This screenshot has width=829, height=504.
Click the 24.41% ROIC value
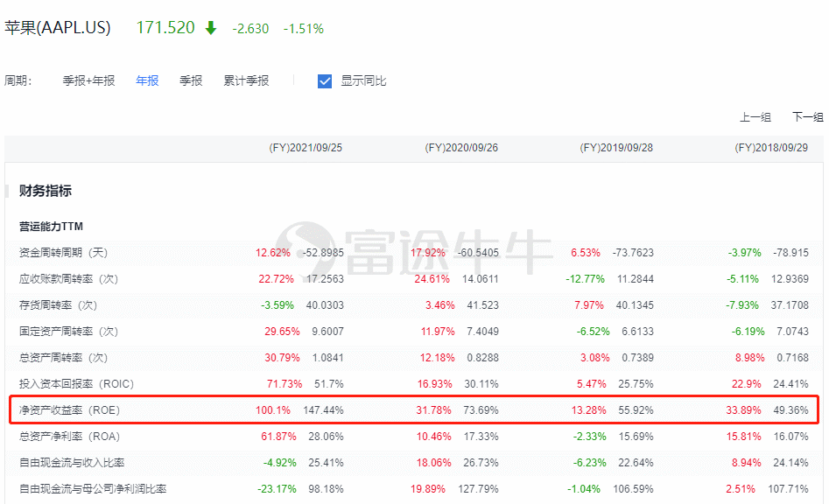(791, 384)
